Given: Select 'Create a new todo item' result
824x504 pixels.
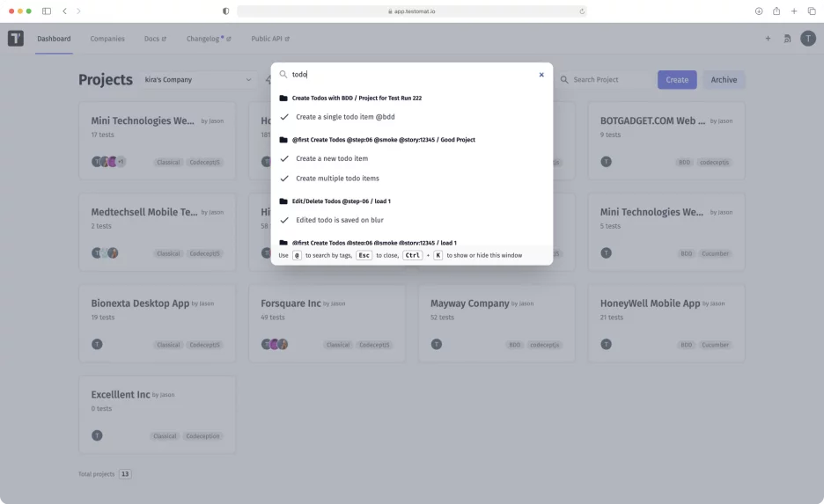Looking at the screenshot, I should [332, 159].
